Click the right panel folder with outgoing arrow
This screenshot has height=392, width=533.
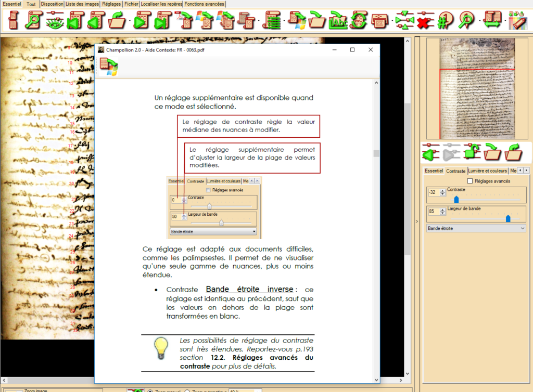point(513,152)
